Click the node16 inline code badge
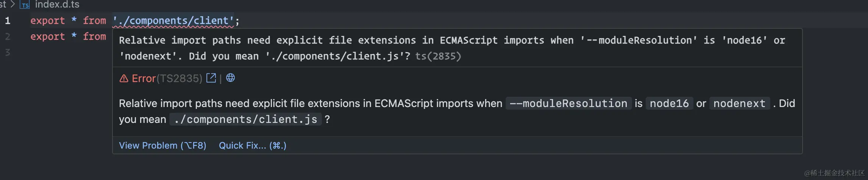 [669, 103]
